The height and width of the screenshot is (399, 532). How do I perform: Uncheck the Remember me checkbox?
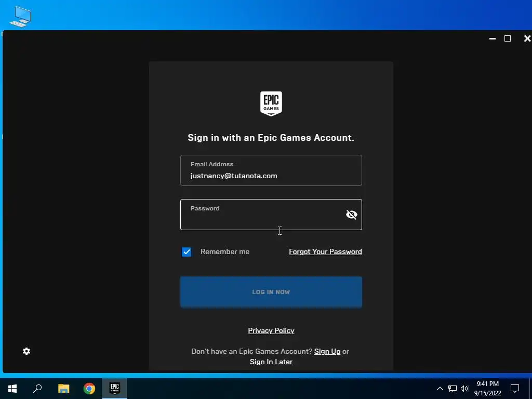[187, 252]
